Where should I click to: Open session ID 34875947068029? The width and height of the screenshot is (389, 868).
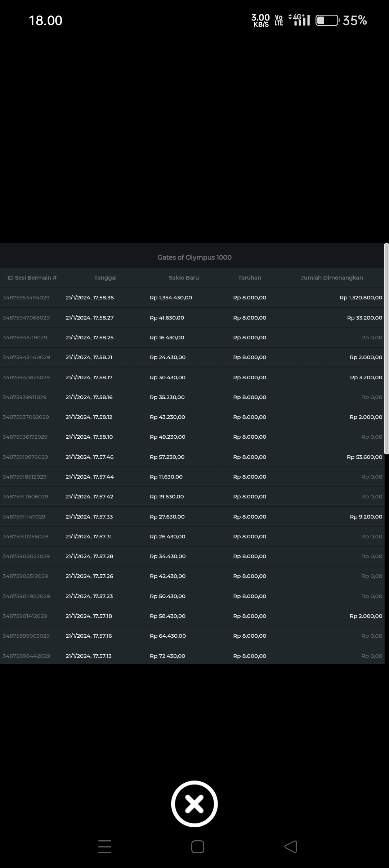click(26, 318)
